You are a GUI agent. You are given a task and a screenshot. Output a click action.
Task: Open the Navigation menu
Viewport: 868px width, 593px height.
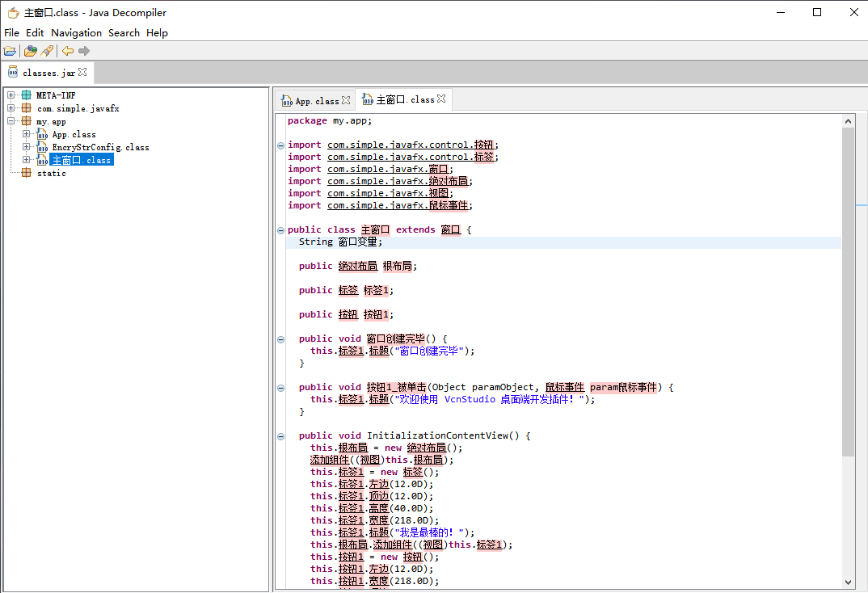coord(76,33)
